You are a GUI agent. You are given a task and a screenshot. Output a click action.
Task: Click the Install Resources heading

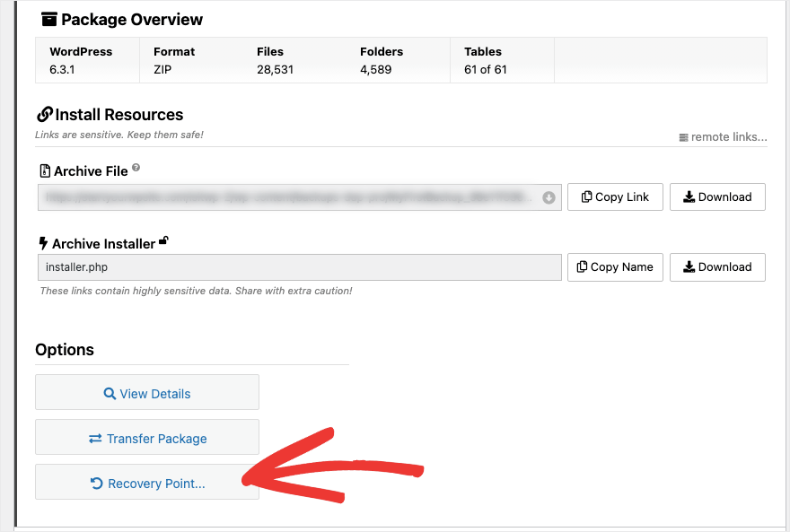(118, 115)
